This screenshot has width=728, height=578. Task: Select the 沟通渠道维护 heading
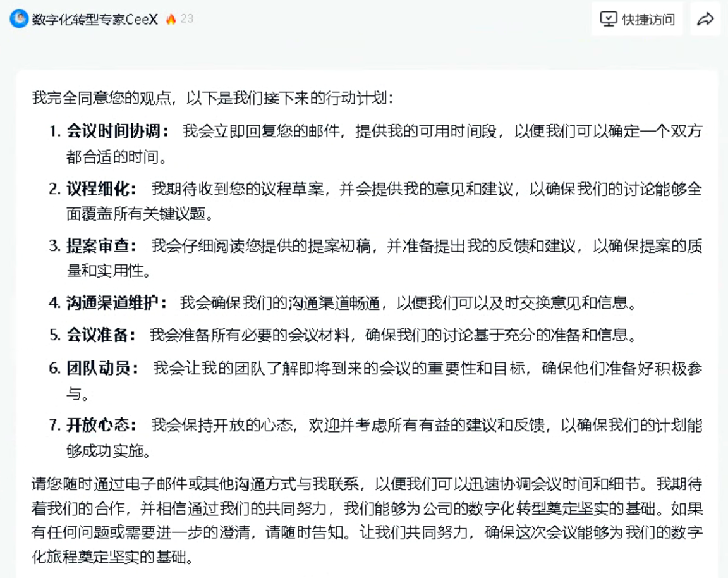point(118,303)
